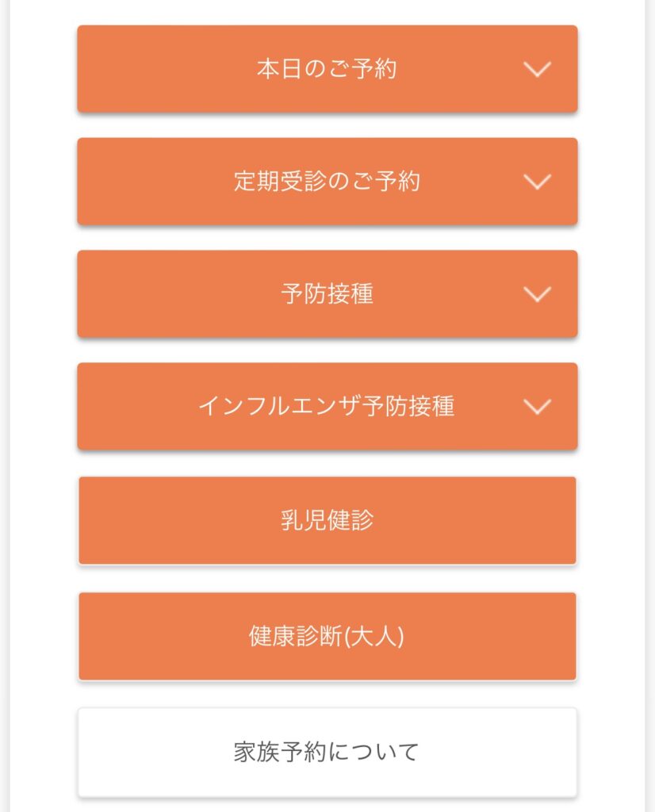This screenshot has width=655, height=812.
Task: Open the インフルエンザ予防接種 dropdown
Action: [x=327, y=408]
